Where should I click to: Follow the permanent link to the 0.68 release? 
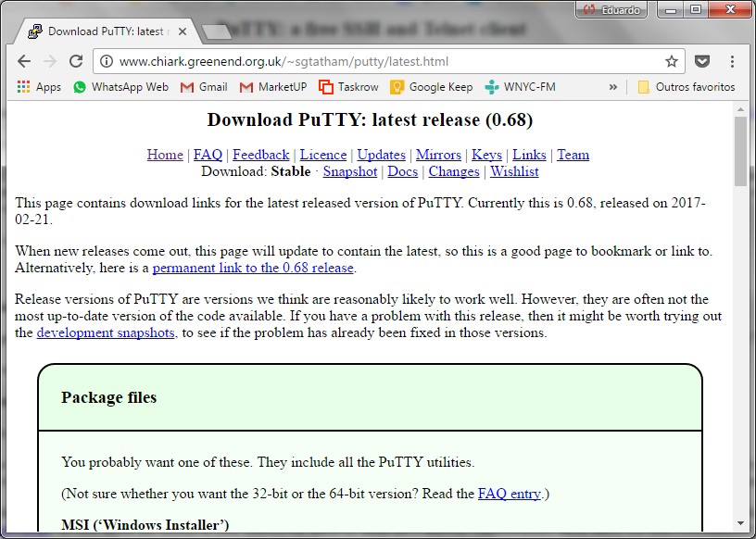253,268
